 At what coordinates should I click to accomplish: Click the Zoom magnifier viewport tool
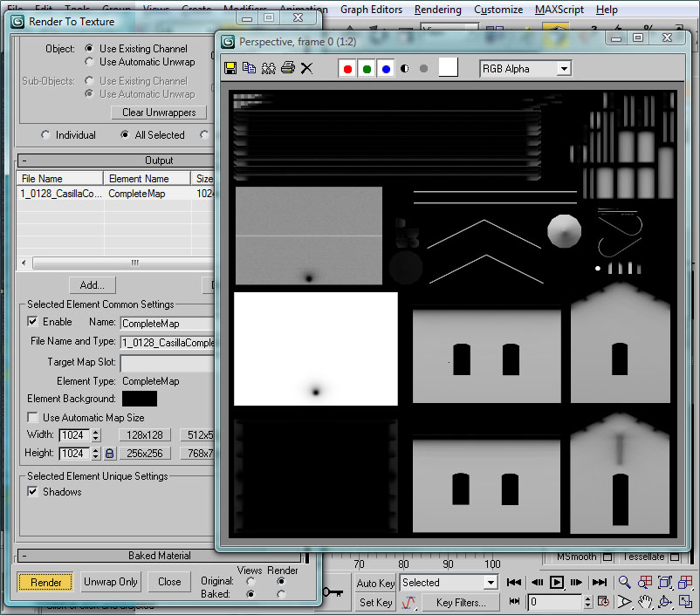[x=625, y=582]
